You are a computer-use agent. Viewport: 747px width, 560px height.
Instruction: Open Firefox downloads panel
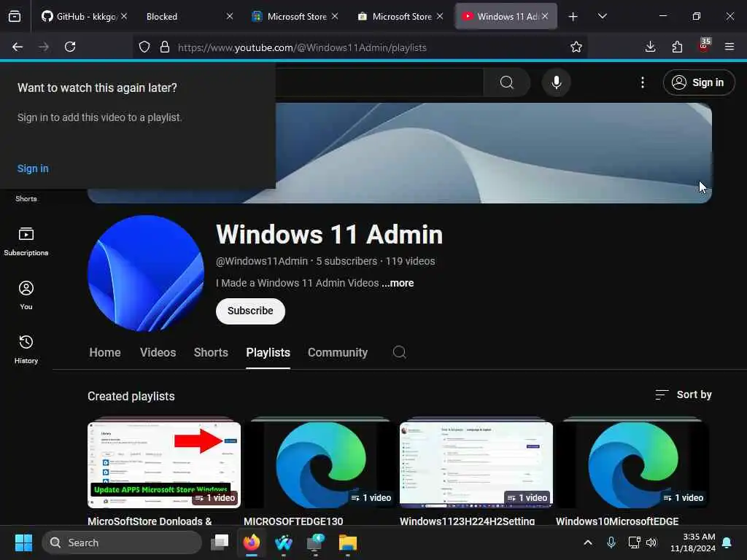tap(650, 47)
